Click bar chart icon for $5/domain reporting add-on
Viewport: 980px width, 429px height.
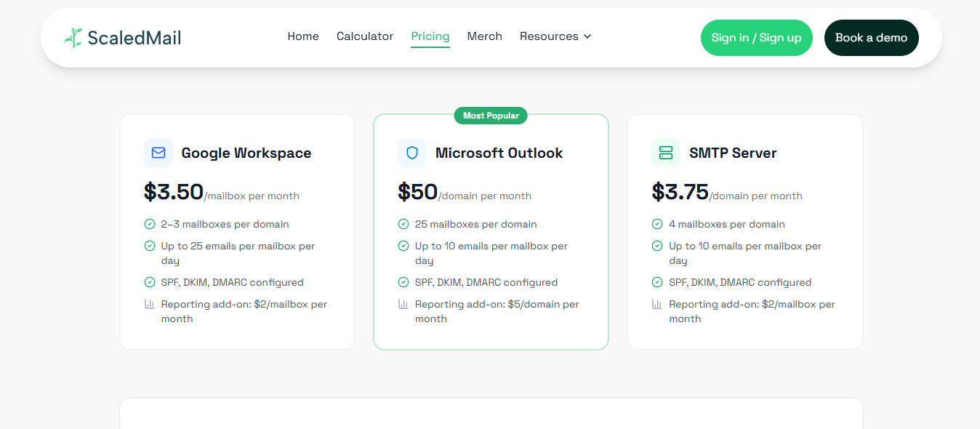pos(403,304)
